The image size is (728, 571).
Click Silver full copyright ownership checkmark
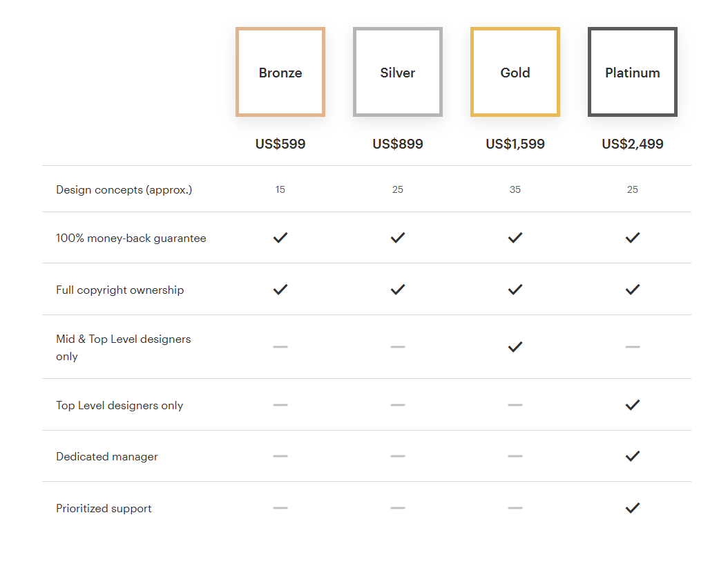(x=398, y=290)
